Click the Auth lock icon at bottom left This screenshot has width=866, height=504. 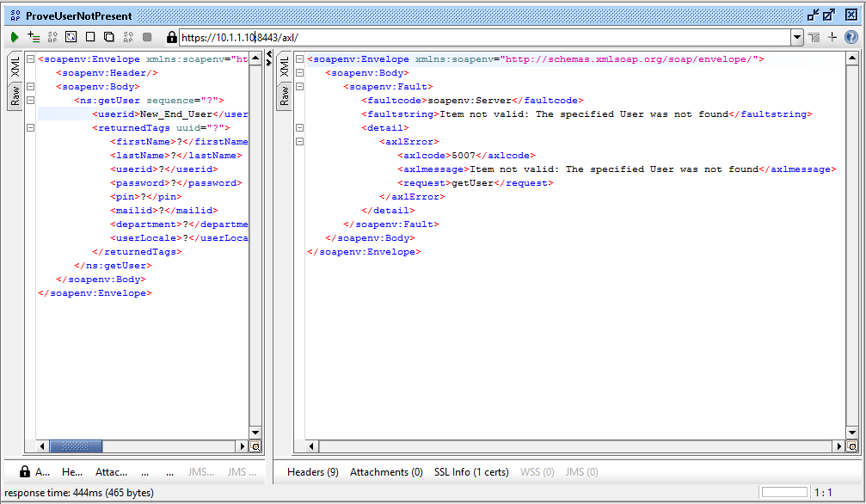[x=24, y=471]
